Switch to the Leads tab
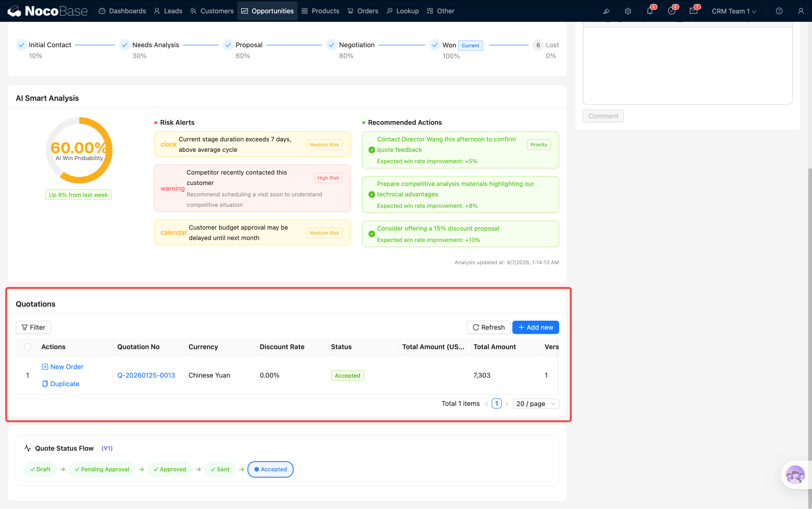The image size is (812, 509). [168, 11]
